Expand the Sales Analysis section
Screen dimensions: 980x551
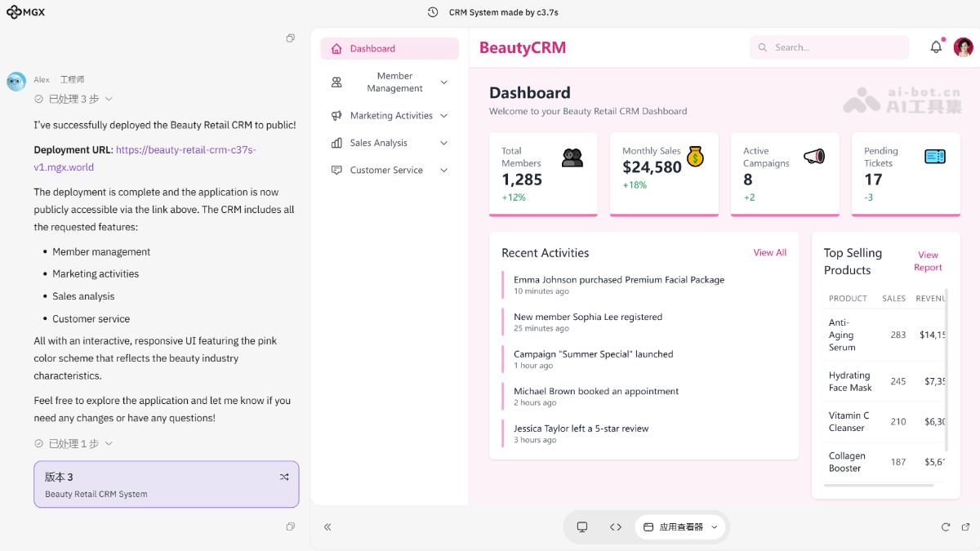pos(390,143)
